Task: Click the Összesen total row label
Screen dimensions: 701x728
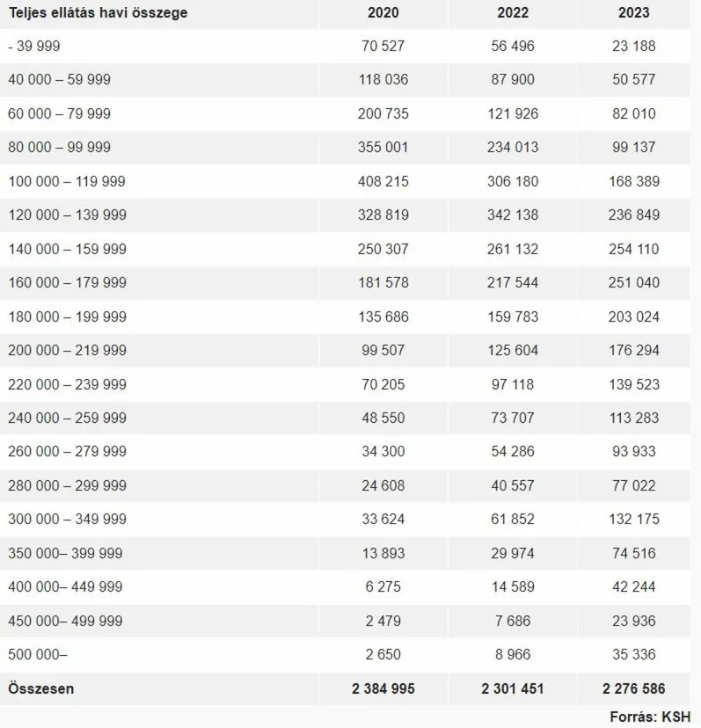Action: pos(41,688)
